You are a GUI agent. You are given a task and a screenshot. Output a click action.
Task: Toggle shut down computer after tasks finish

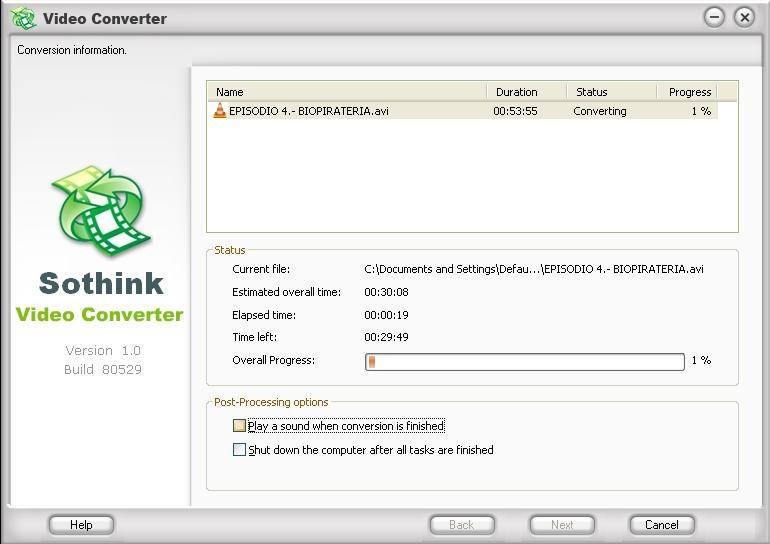[239, 449]
